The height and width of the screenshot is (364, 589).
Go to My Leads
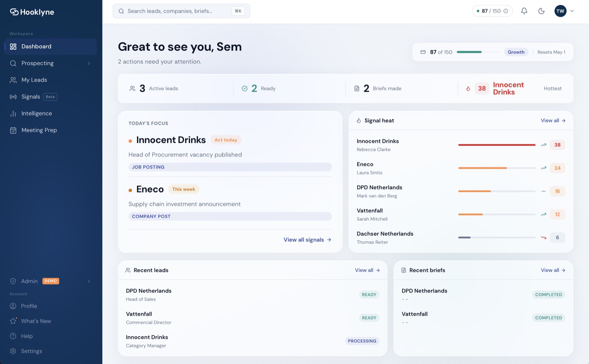pos(51,80)
